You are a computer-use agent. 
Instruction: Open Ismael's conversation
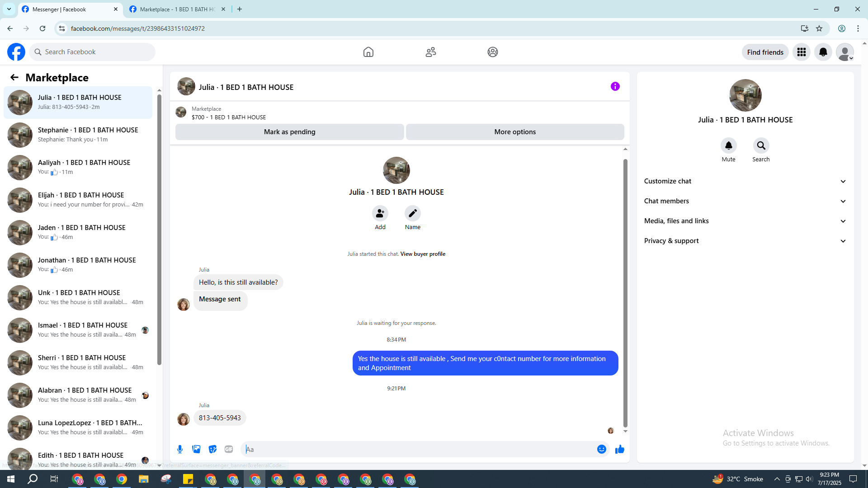coord(78,330)
